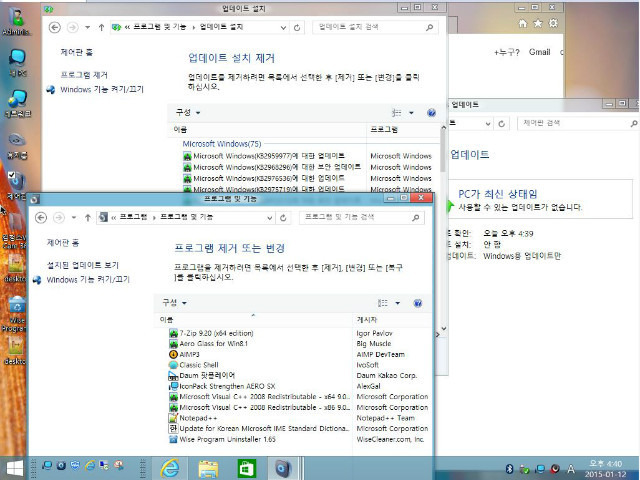The image size is (640, 480).
Task: Open address dropdown in Windows Update window
Action: pos(488,124)
